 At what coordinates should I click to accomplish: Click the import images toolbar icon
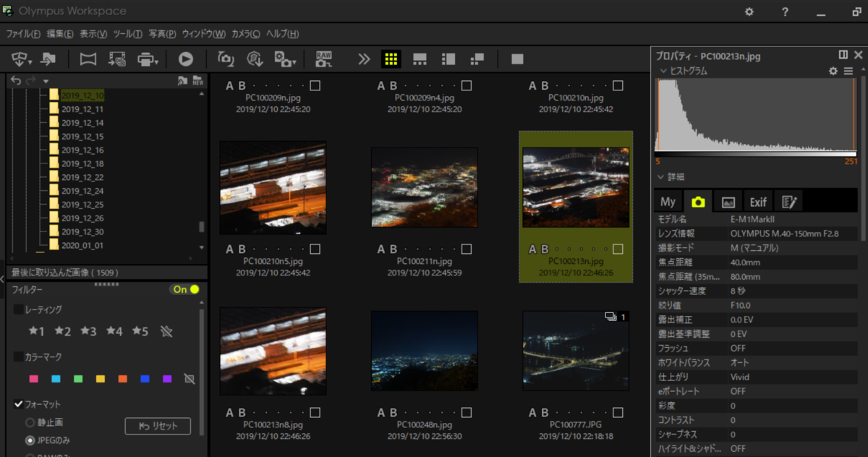pos(23,59)
